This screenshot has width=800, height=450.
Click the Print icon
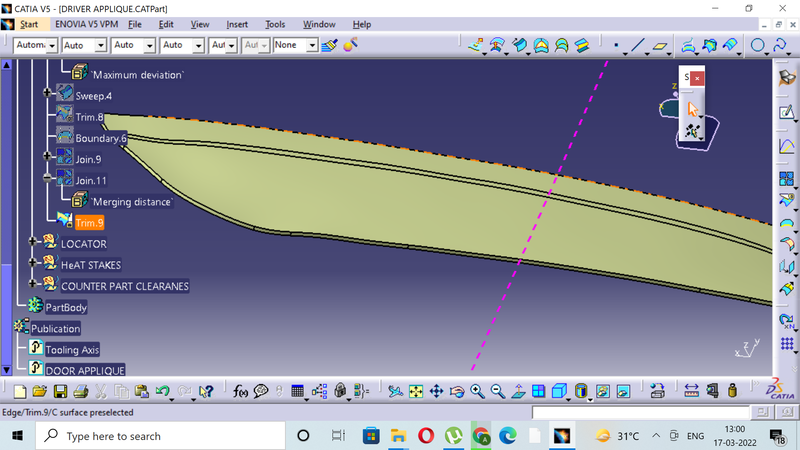tap(80, 391)
